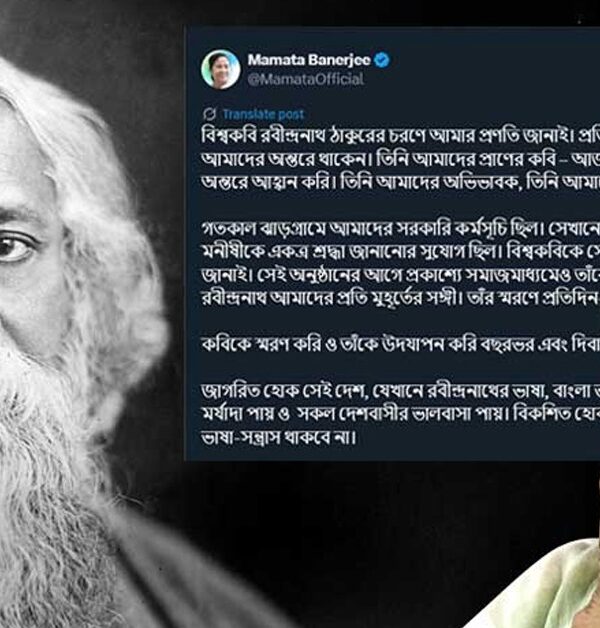This screenshot has height=628, width=600.
Task: Click the eye in the bearded portrait
Action: (x=14, y=248)
